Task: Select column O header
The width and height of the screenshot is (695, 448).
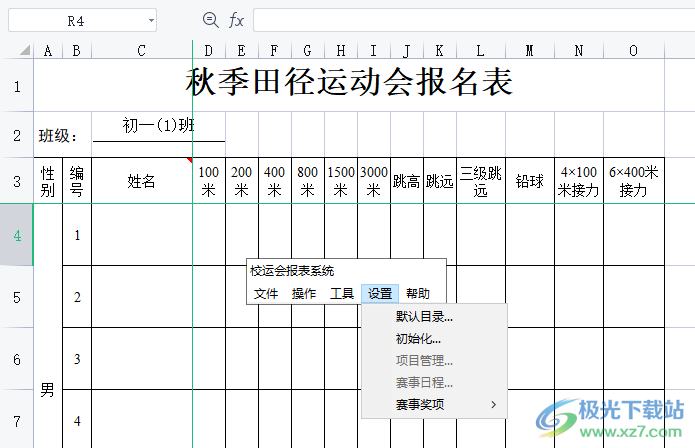Action: click(x=634, y=51)
